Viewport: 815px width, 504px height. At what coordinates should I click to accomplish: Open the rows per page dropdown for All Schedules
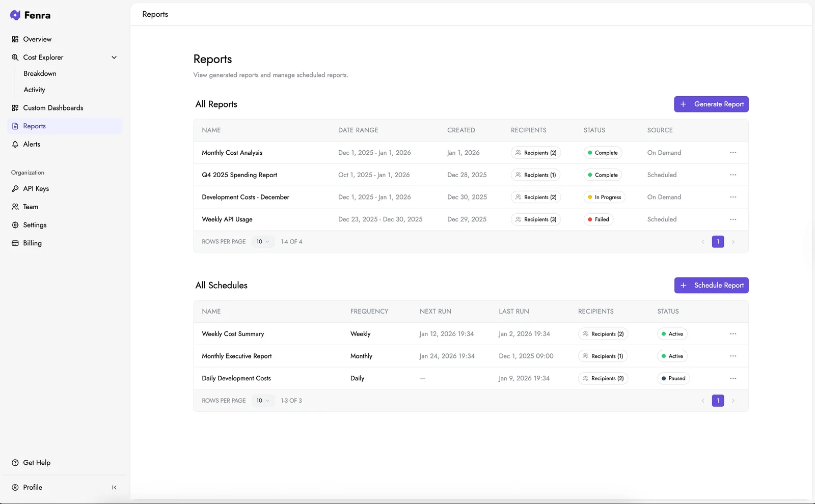262,401
